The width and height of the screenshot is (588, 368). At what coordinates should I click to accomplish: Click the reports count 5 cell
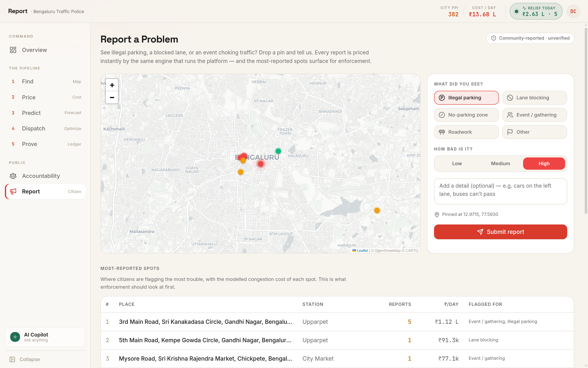click(x=409, y=322)
